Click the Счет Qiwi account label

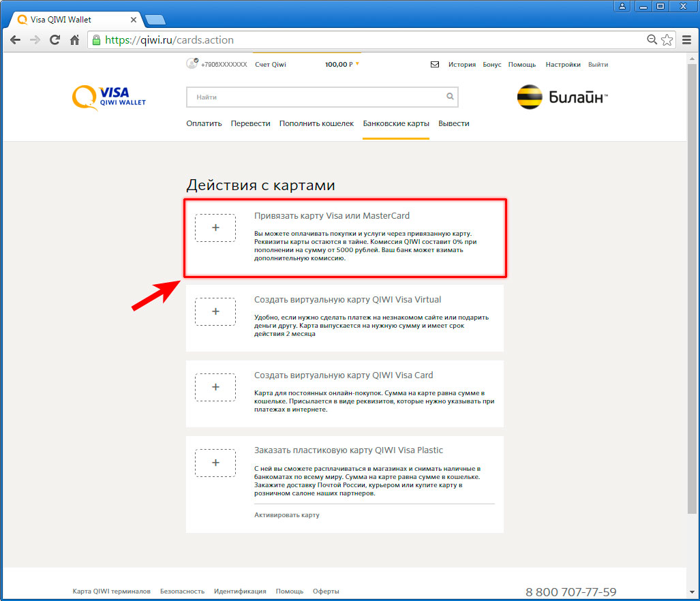(271, 64)
